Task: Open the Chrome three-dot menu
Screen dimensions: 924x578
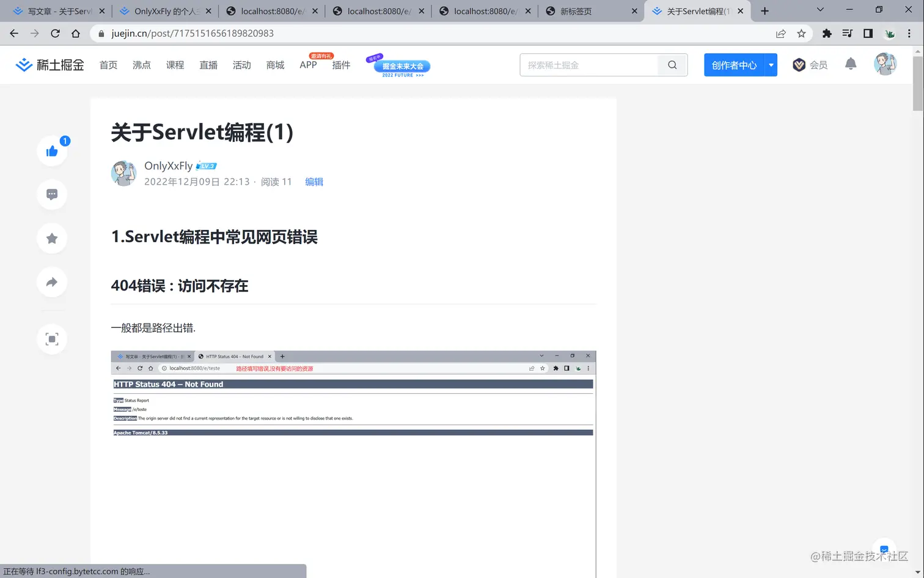Action: point(909,34)
